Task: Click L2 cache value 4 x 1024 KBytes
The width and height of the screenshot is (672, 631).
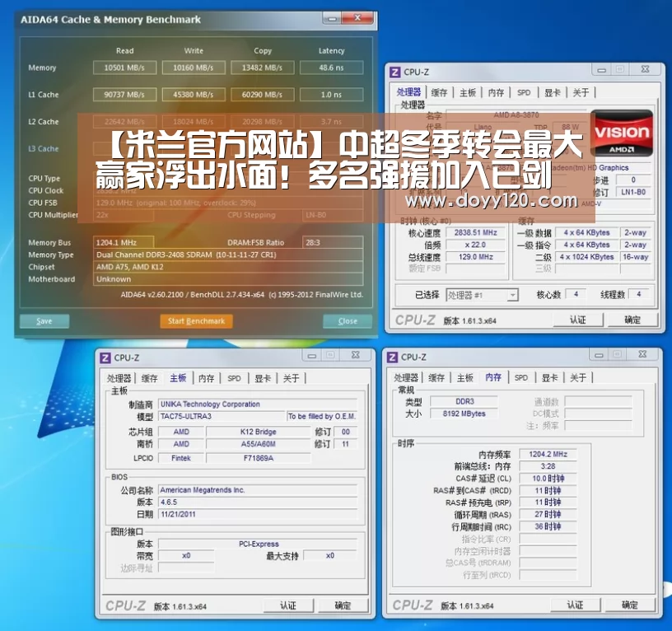Action: coord(587,257)
